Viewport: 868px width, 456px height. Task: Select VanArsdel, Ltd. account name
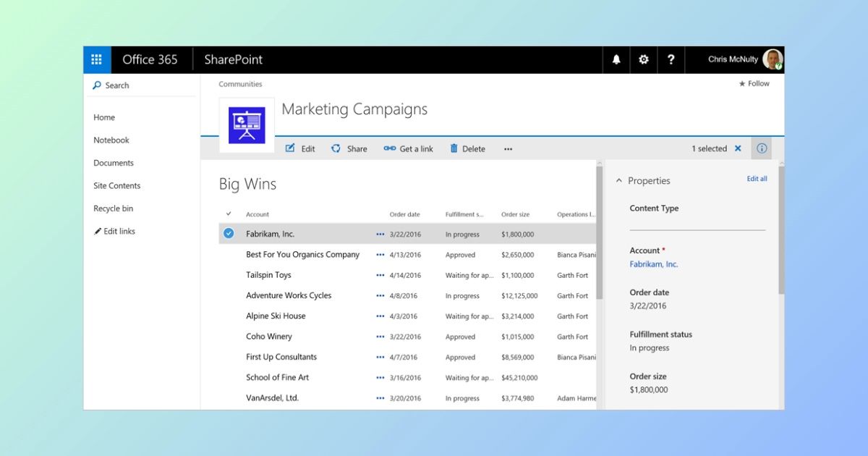click(x=272, y=398)
